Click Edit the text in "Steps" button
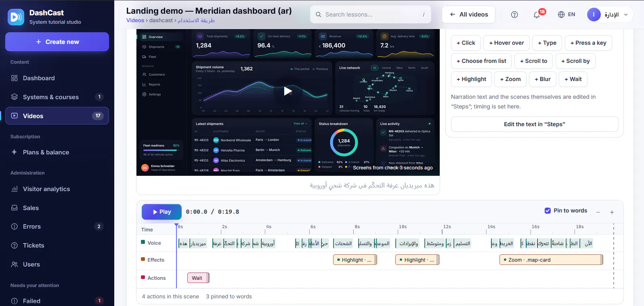The width and height of the screenshot is (644, 306). point(535,124)
